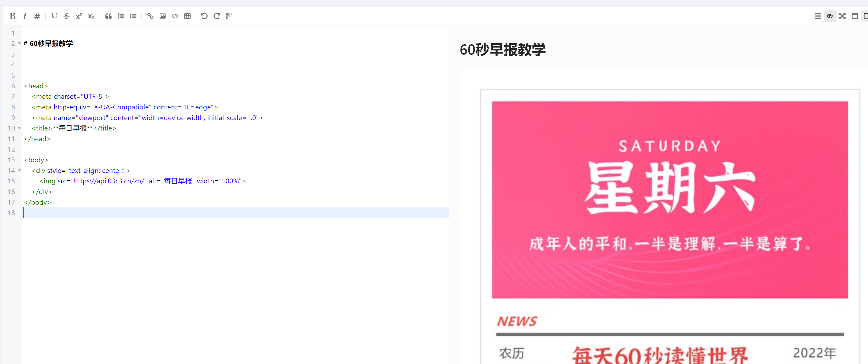
Task: Toggle the live preview eye icon
Action: [x=830, y=16]
